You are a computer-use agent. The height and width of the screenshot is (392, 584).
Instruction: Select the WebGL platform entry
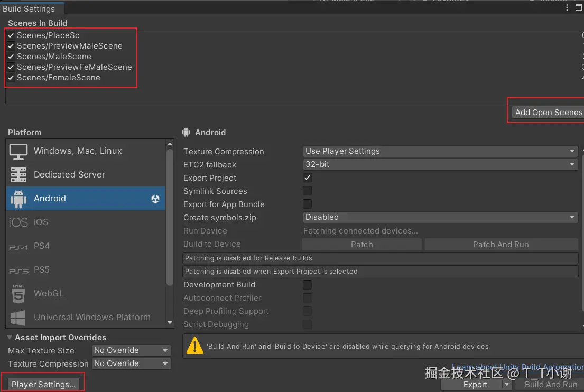tap(85, 294)
